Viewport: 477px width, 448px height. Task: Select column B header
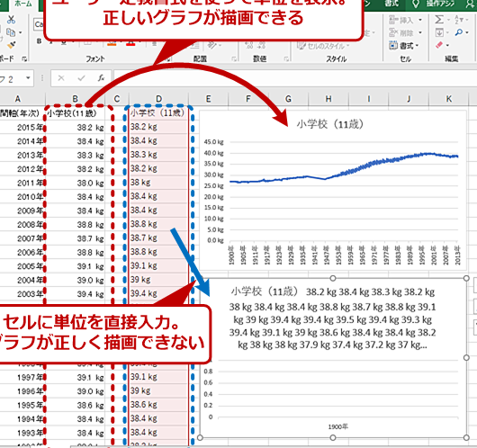75,99
